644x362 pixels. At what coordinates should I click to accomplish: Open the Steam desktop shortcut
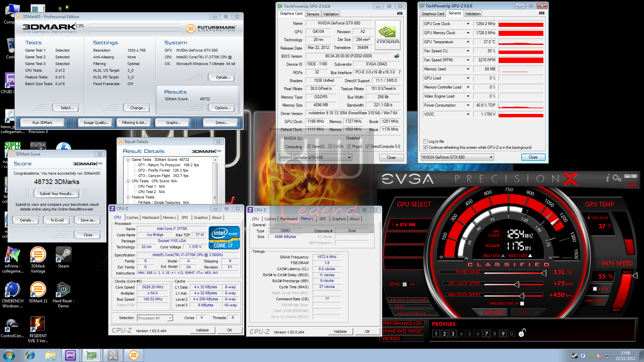tap(63, 257)
